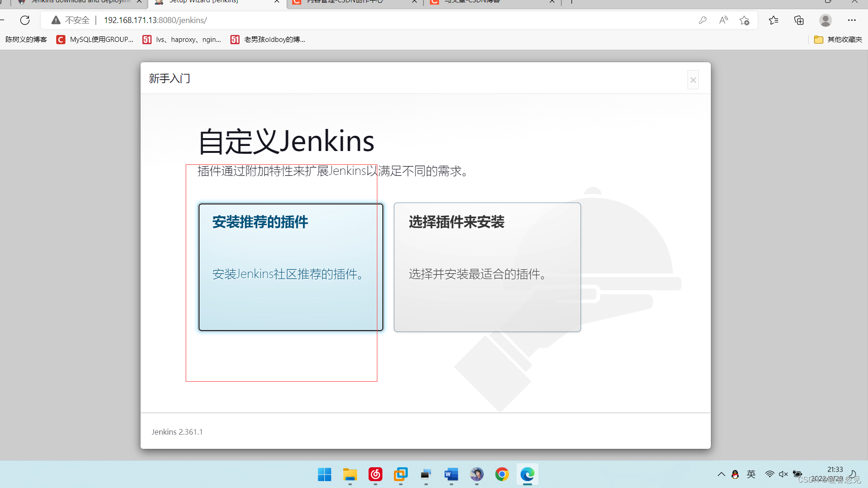The width and height of the screenshot is (868, 488).
Task: Click the Read aloud icon
Action: tap(723, 20)
